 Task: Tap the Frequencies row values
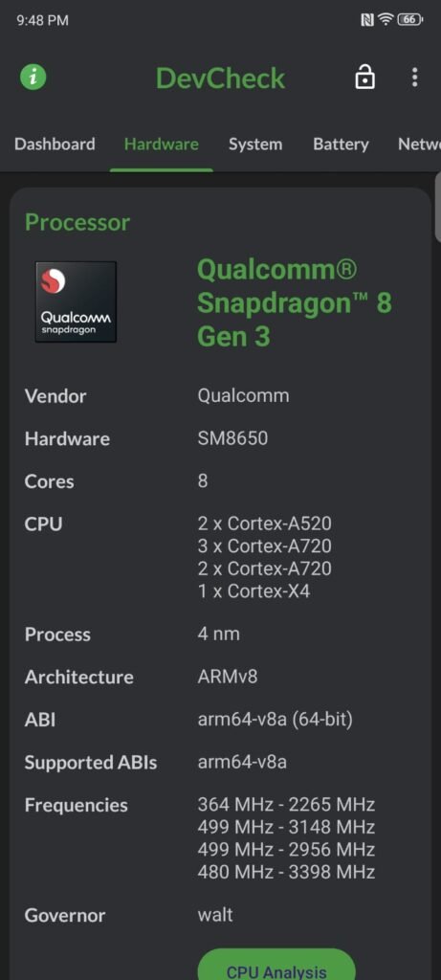(286, 837)
